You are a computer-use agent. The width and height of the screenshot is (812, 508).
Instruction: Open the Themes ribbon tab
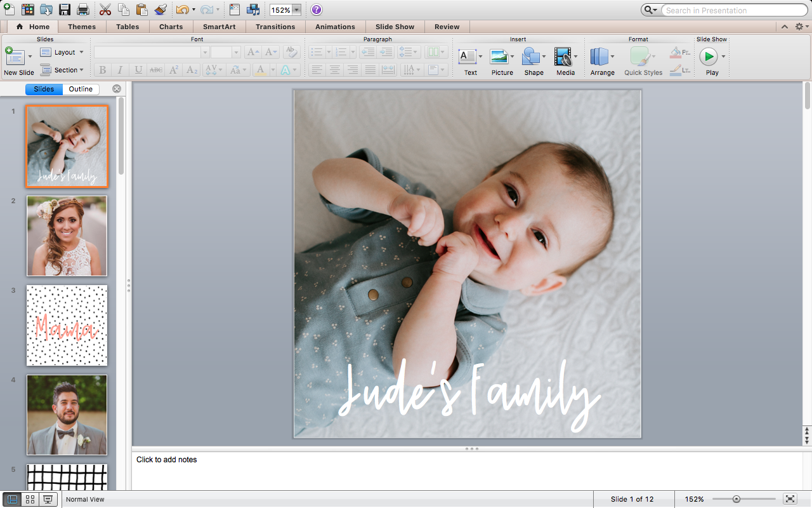click(82, 27)
